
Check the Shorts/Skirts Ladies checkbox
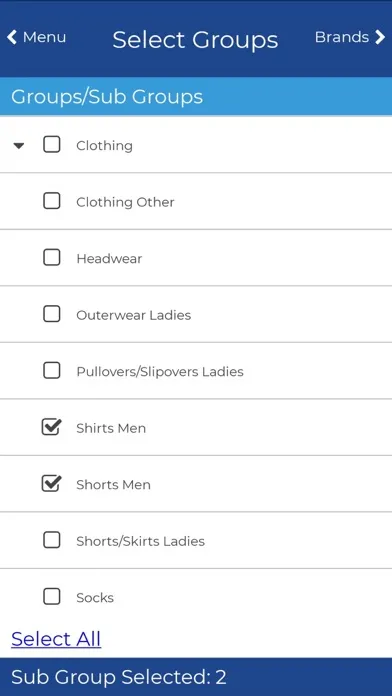pos(51,540)
